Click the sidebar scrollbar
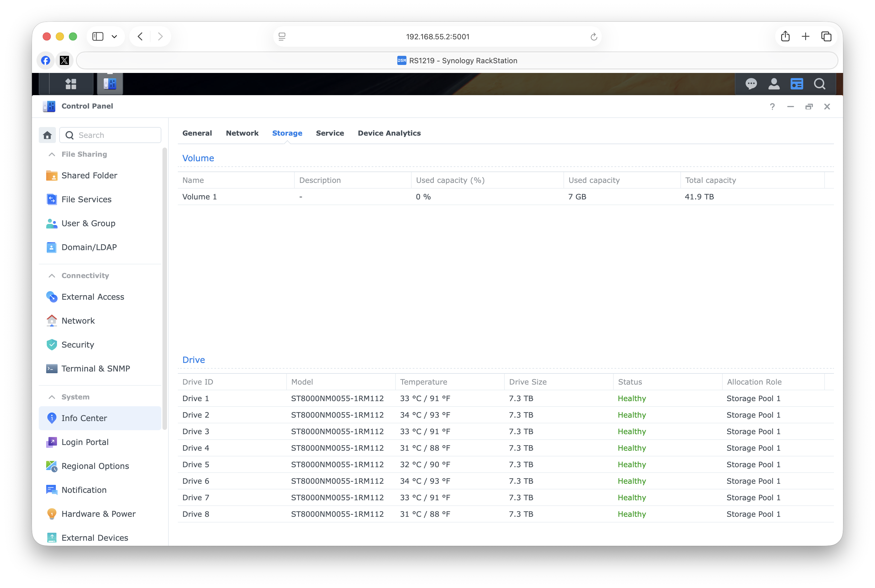875x588 pixels. [164, 289]
